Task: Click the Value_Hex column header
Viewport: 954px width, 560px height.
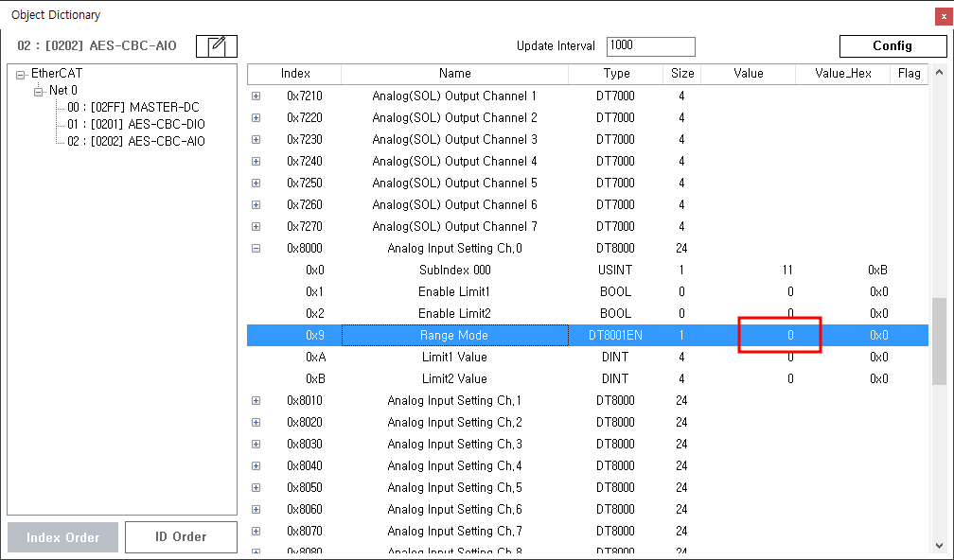Action: point(842,74)
